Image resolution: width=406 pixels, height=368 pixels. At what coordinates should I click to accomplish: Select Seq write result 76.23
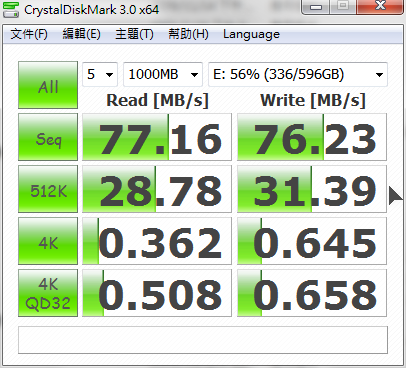pyautogui.click(x=312, y=137)
